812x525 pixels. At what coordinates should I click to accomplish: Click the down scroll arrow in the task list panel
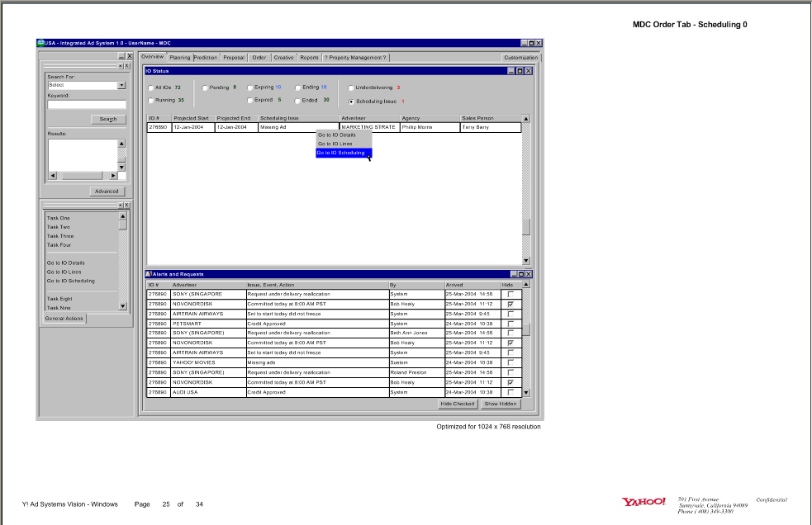click(121, 307)
